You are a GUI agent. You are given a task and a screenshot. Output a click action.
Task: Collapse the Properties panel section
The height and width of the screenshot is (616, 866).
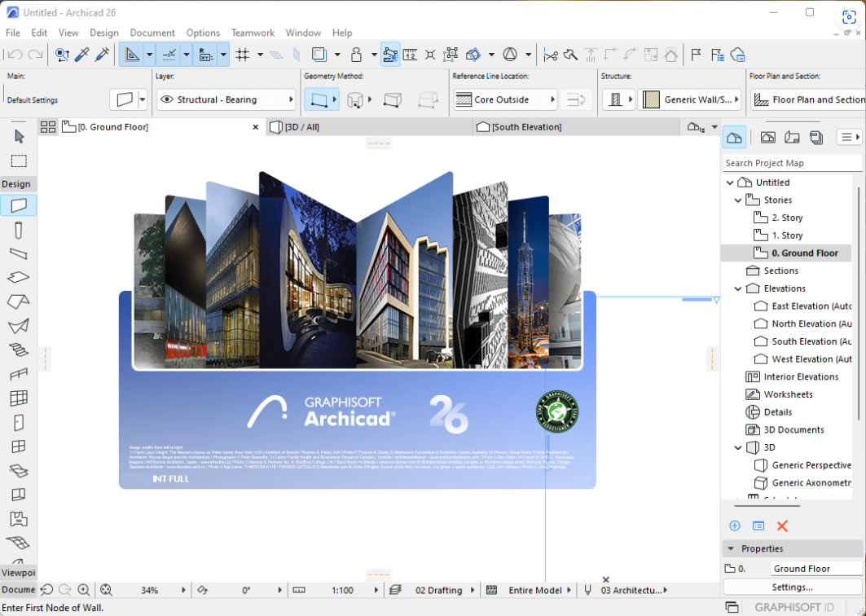pyautogui.click(x=732, y=548)
